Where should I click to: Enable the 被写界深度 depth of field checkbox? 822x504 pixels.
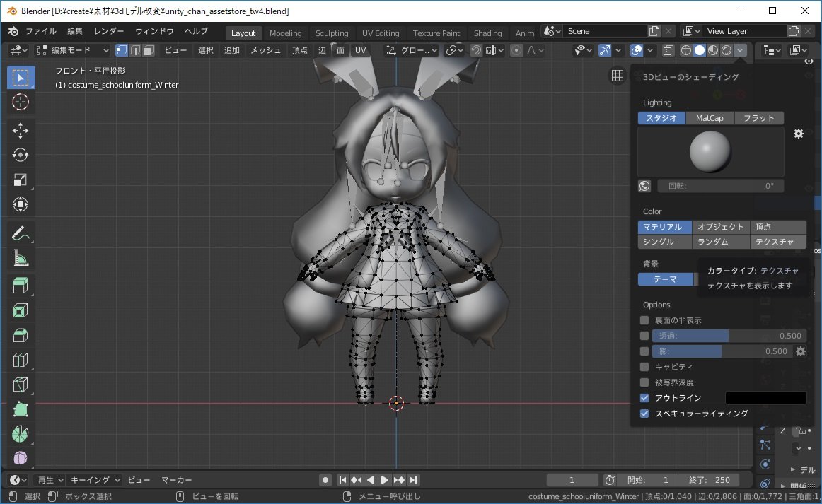[644, 382]
